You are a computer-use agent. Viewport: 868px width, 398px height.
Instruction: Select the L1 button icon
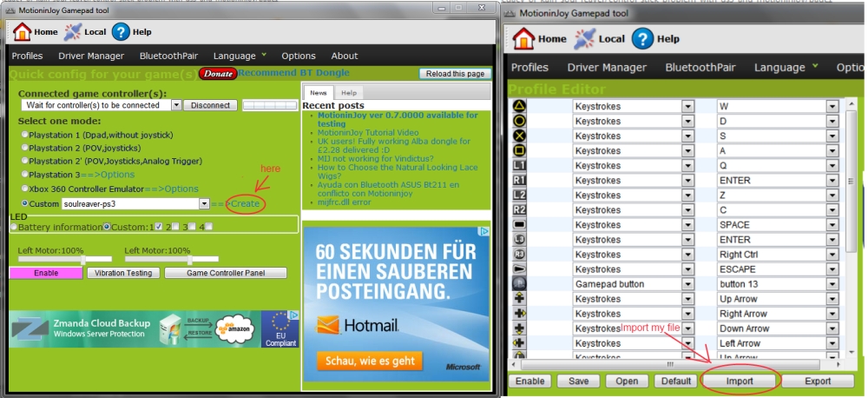pyautogui.click(x=519, y=165)
